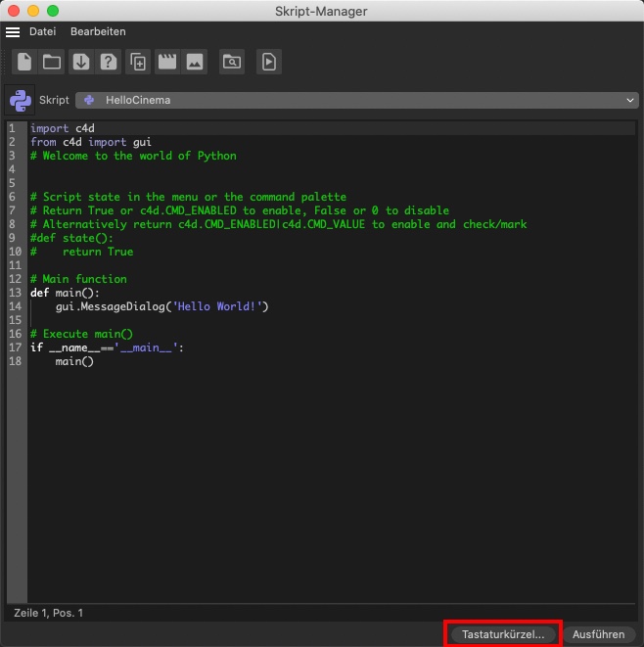Click the new script file icon
Viewport: 644px width, 647px height.
tap(24, 62)
